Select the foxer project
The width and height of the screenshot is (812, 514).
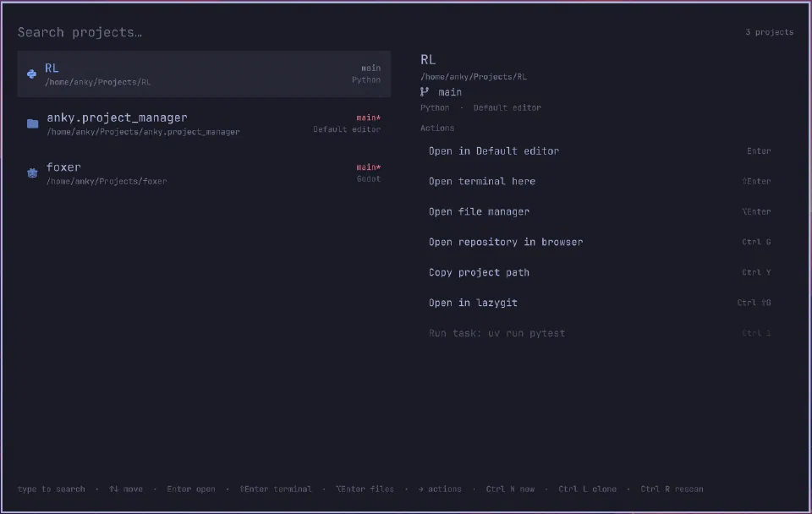tap(204, 173)
